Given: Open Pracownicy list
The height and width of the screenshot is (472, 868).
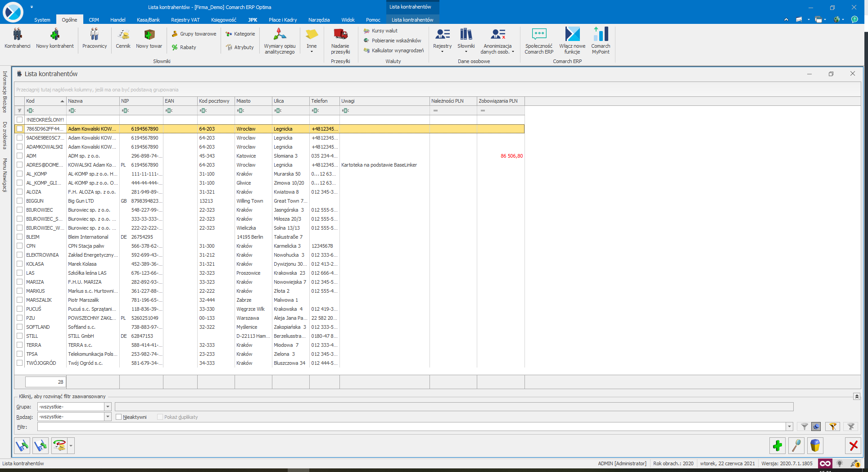Looking at the screenshot, I should click(95, 38).
